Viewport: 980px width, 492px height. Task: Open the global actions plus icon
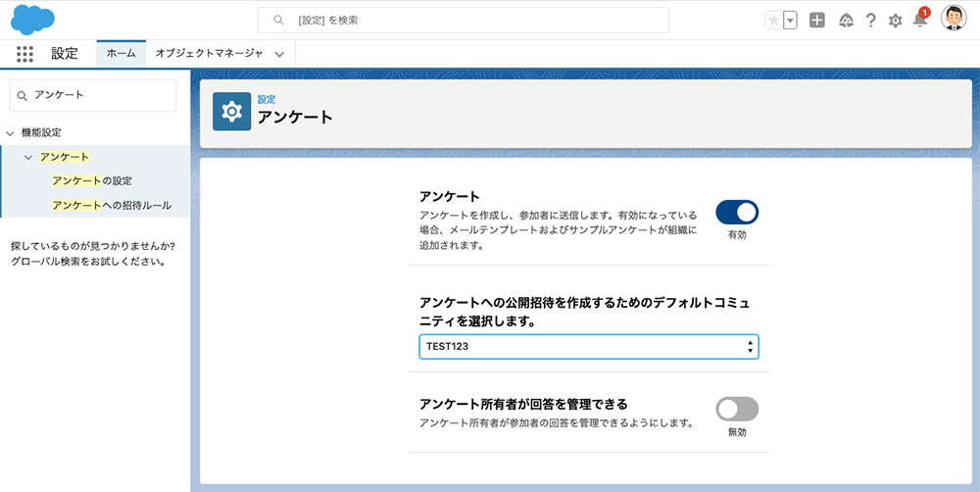coord(817,20)
